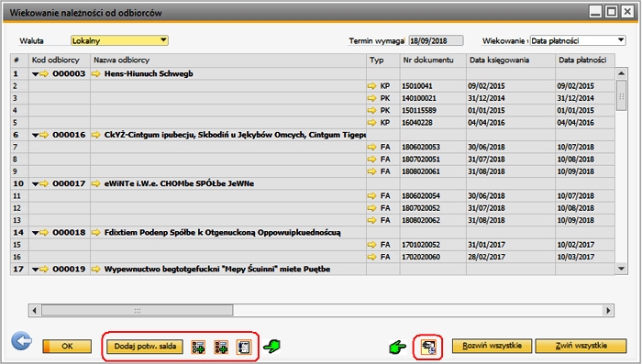642x364 pixels.
Task: Open link arrow for document 140100021
Action: tap(371, 98)
